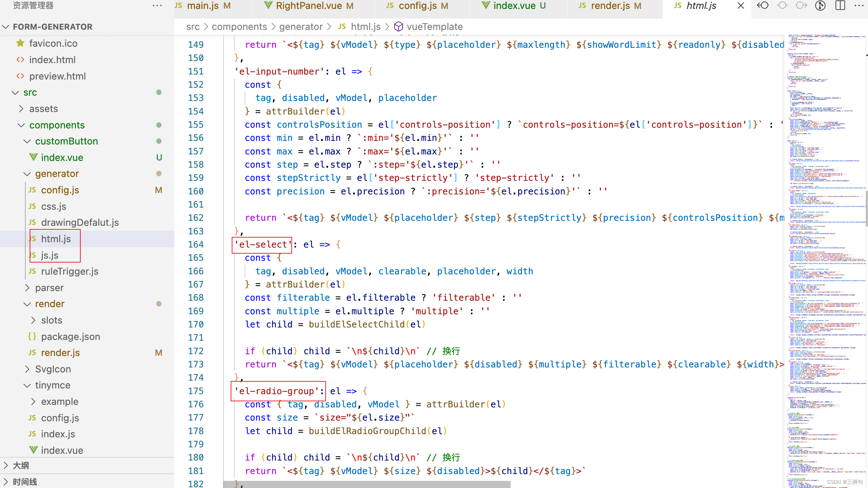
Task: Click the html.js breadcrumb segment
Action: 365,27
